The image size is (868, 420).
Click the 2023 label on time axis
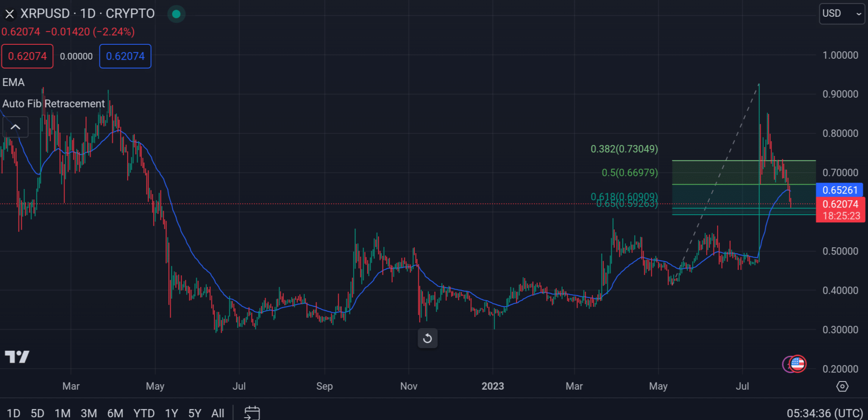[493, 386]
